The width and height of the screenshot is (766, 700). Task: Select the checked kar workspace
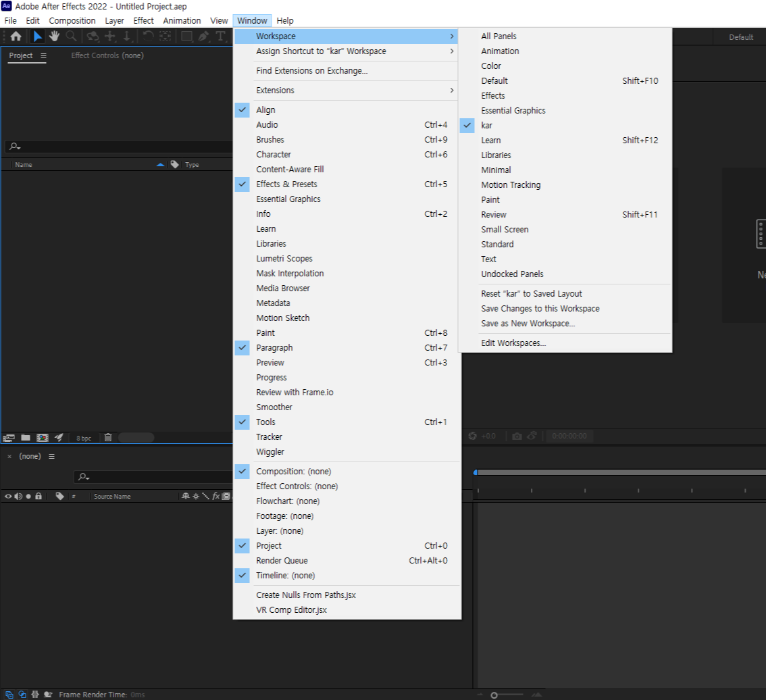coord(565,125)
